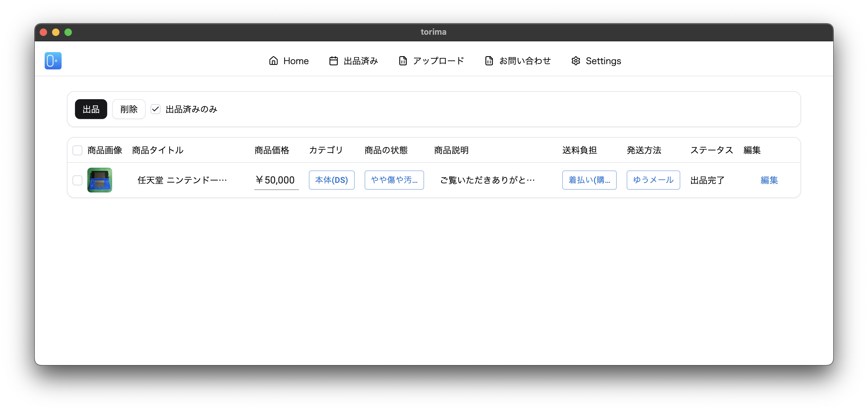
Task: Switch to the 出品済み menu label
Action: point(361,61)
